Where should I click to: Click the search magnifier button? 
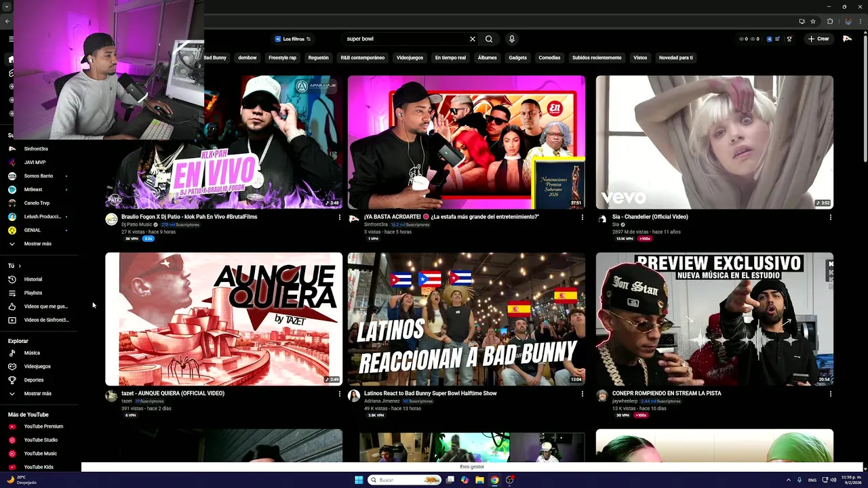[489, 39]
